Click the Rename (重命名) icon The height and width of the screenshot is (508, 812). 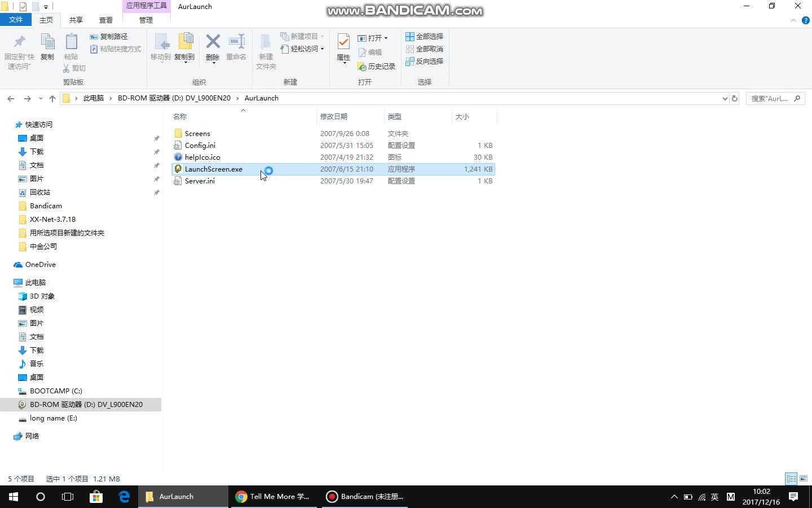point(236,47)
